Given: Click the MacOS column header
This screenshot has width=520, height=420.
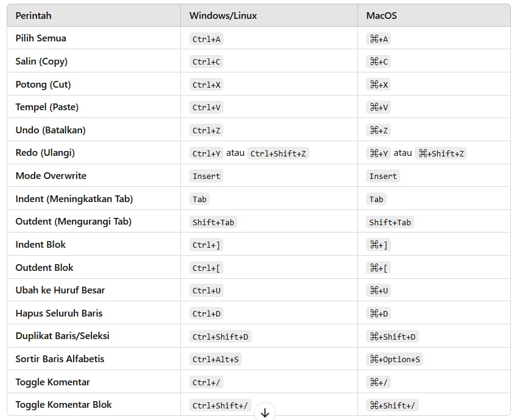Looking at the screenshot, I should 381,16.
